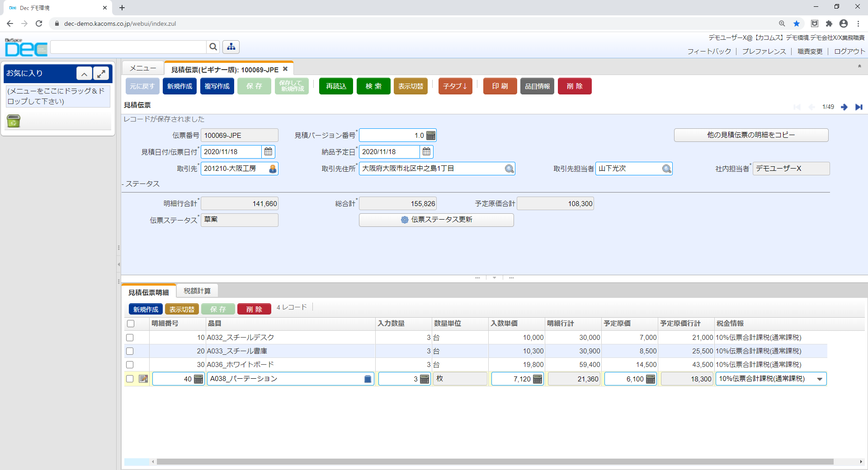Toggle the select-all checkbox in the detail header

click(131, 324)
